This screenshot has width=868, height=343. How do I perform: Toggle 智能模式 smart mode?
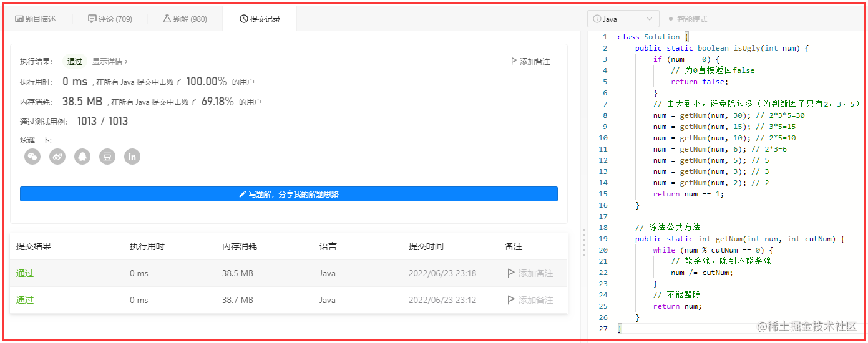[x=688, y=19]
